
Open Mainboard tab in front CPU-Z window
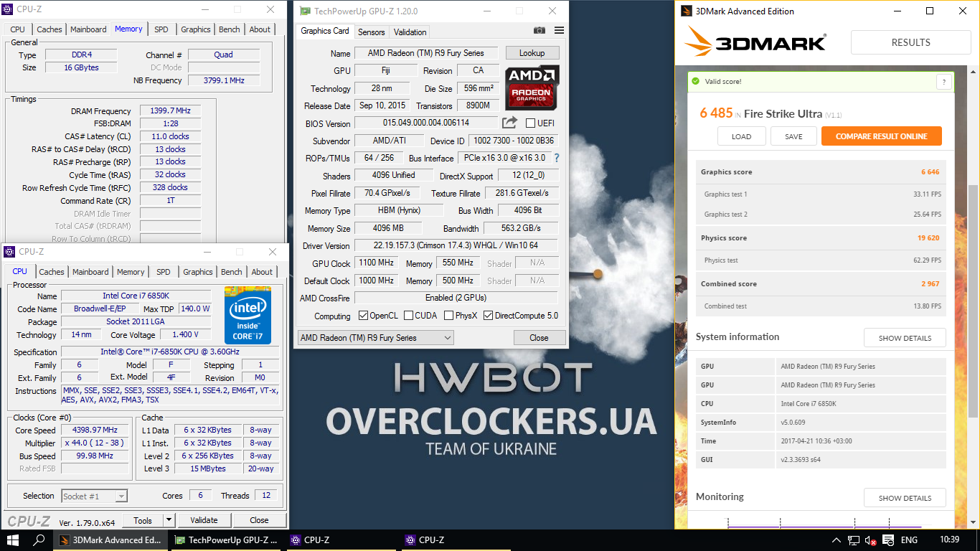pos(90,272)
